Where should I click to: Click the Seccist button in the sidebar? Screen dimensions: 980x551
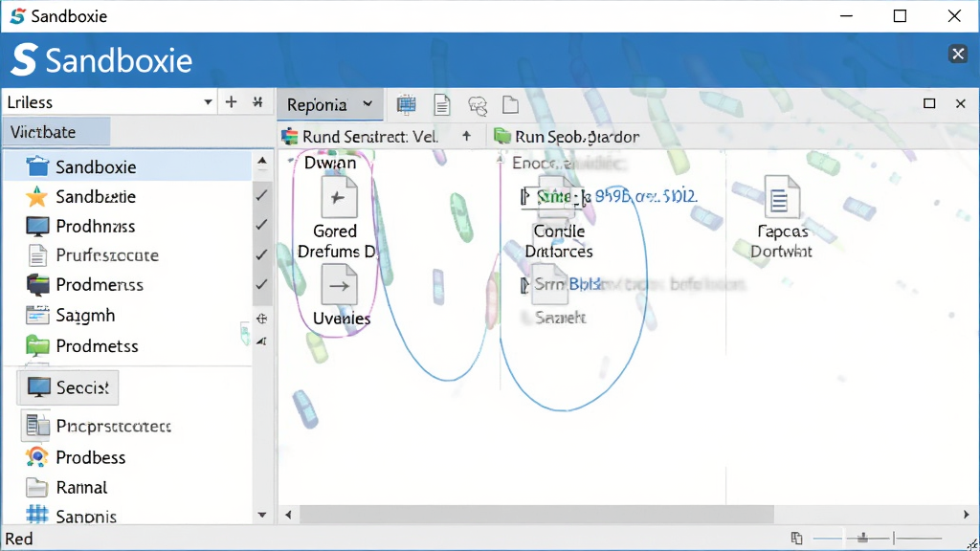coord(68,387)
